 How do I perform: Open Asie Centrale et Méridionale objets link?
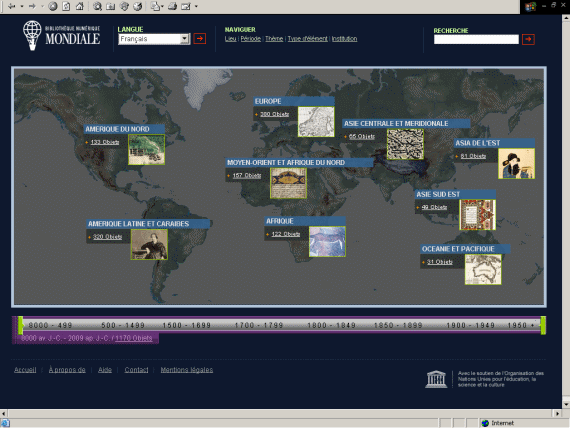pyautogui.click(x=362, y=136)
